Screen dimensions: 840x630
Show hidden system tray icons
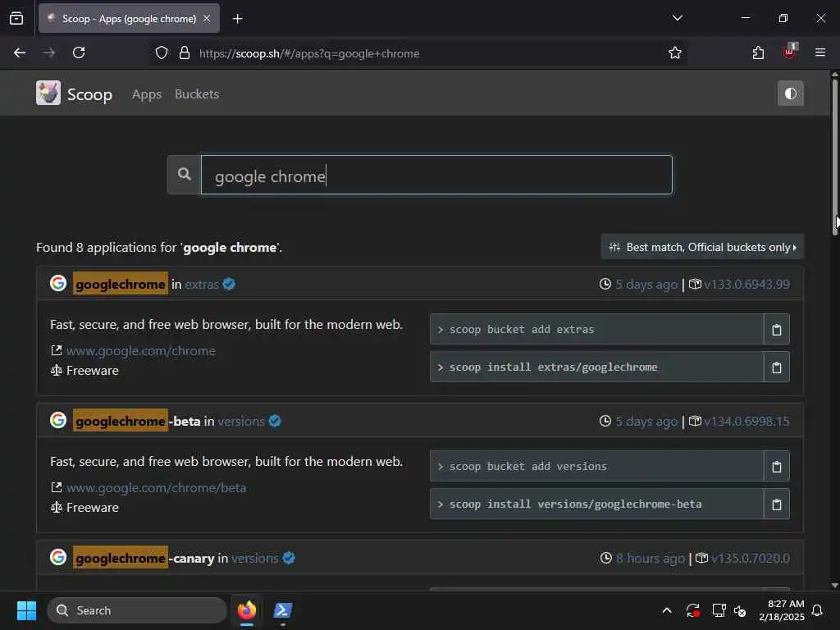tap(666, 610)
